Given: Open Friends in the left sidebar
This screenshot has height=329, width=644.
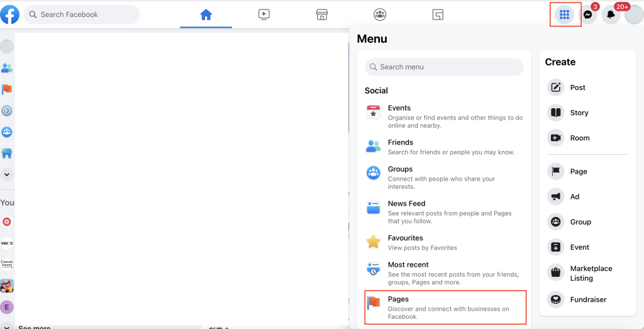Looking at the screenshot, I should pyautogui.click(x=7, y=68).
